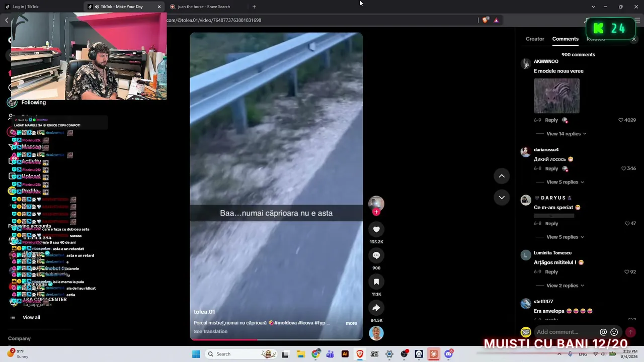
Task: Open the emoji picker in comment box
Action: coord(614,332)
